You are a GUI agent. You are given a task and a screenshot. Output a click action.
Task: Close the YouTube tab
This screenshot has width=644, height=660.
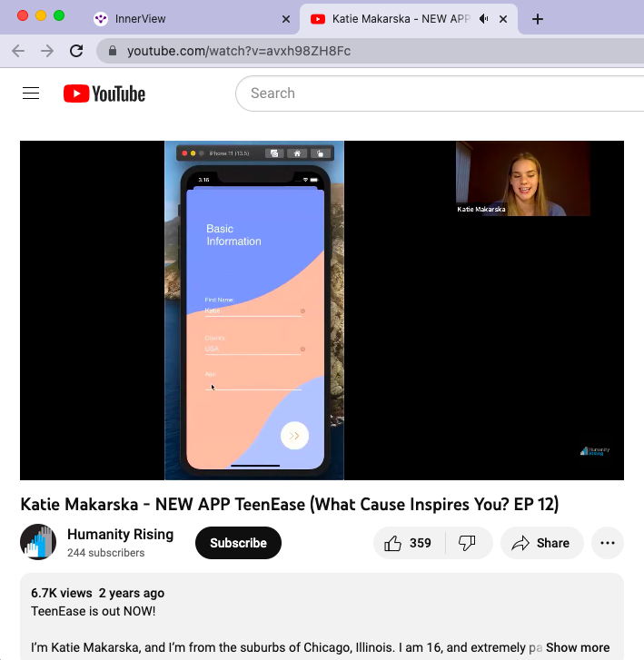[x=503, y=19]
